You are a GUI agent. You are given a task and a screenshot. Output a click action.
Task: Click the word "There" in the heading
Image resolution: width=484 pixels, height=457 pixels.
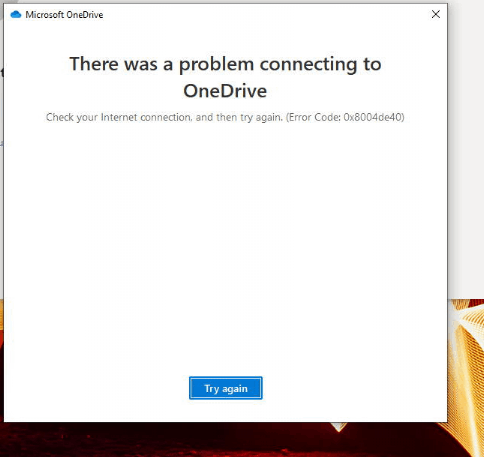point(94,64)
